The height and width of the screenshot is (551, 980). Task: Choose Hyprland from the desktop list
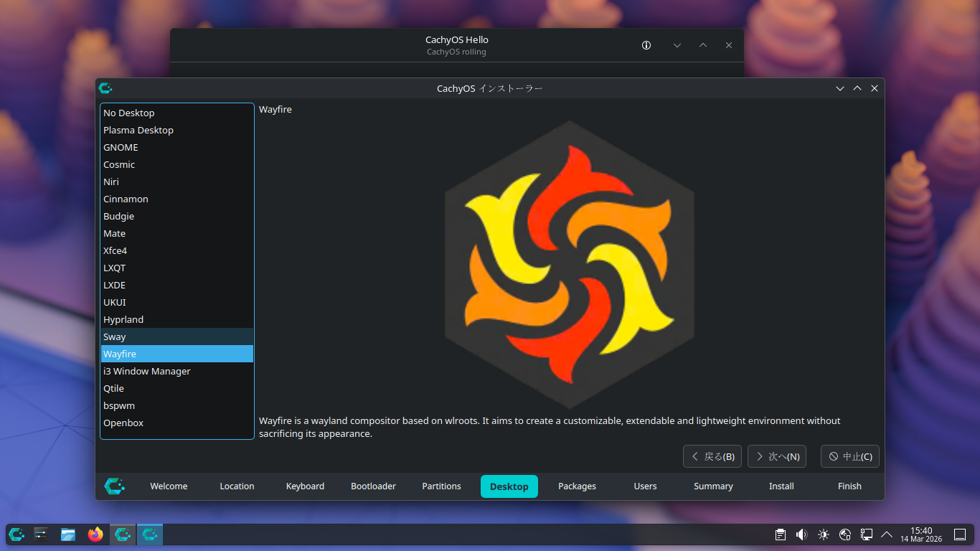[x=177, y=319]
